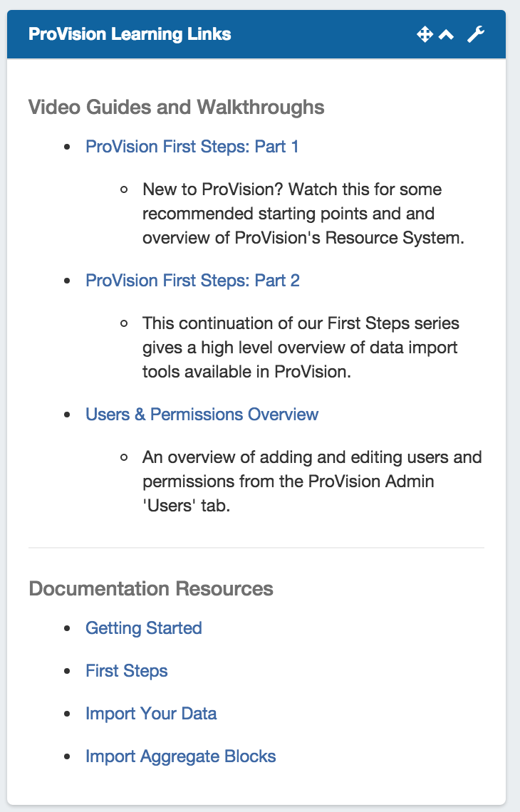This screenshot has width=520, height=812.
Task: Click the bullet beside Users & Permissions Overview
Action: tap(68, 415)
